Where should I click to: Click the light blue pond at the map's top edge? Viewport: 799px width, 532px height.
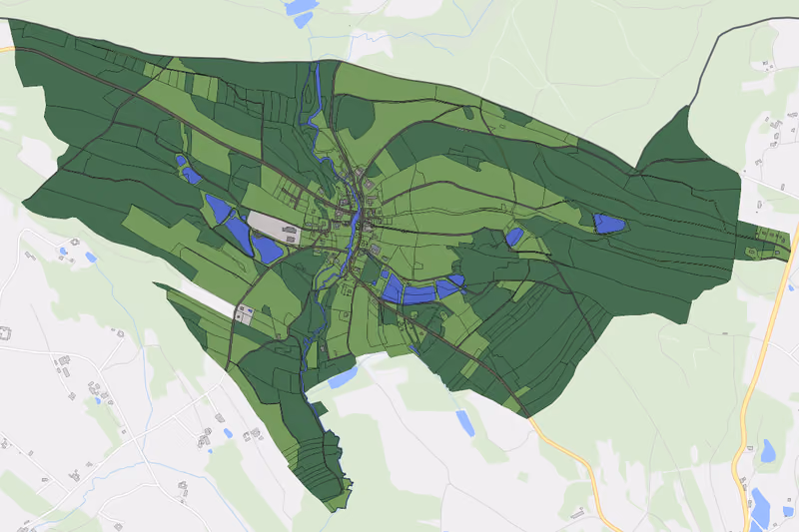coord(302,7)
